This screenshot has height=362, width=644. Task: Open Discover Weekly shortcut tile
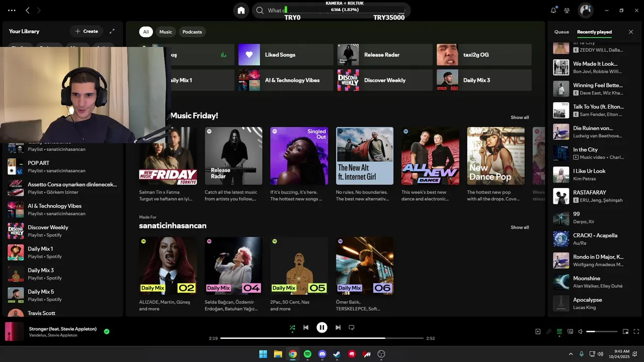[385, 80]
